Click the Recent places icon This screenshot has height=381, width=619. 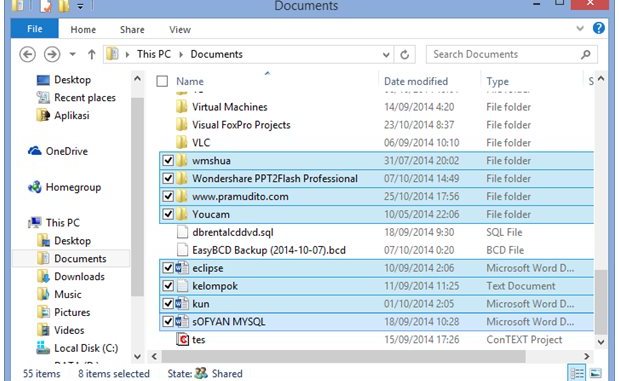[43, 97]
